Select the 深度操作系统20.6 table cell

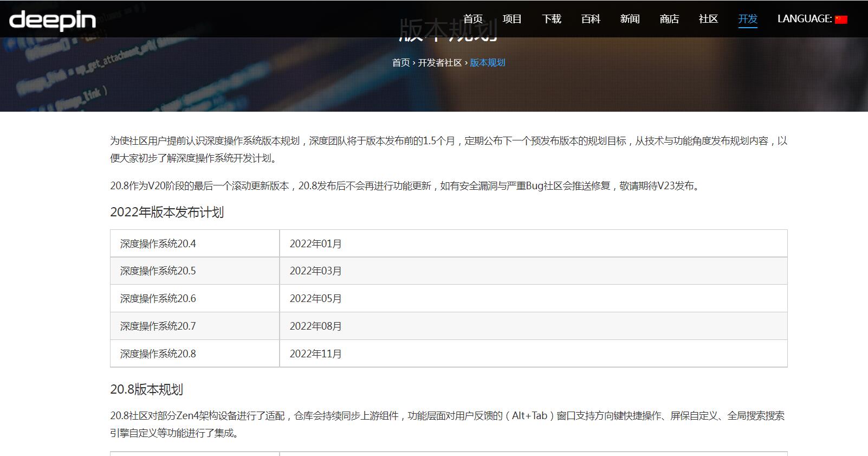(x=195, y=298)
